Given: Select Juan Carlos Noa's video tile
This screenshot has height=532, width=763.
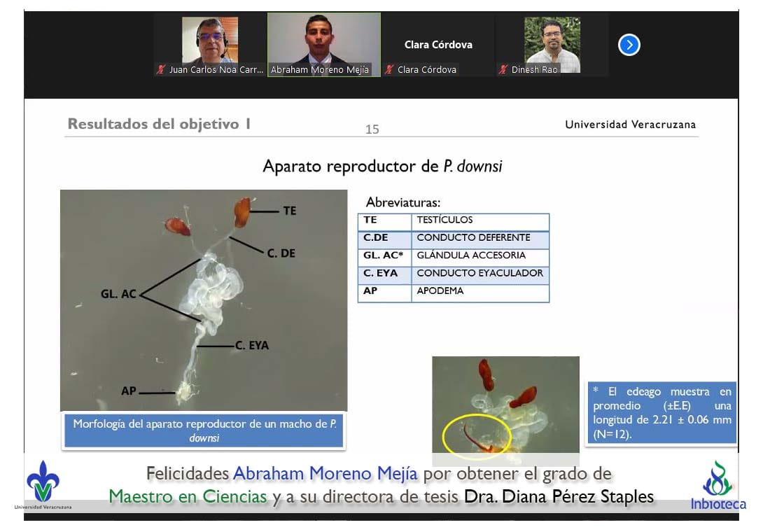Looking at the screenshot, I should [x=210, y=41].
